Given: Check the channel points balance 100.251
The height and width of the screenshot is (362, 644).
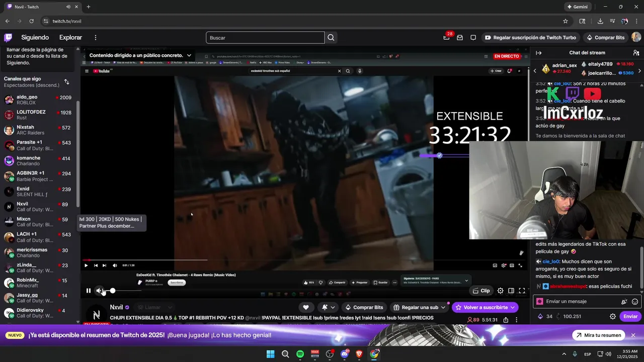Looking at the screenshot, I should (569, 316).
